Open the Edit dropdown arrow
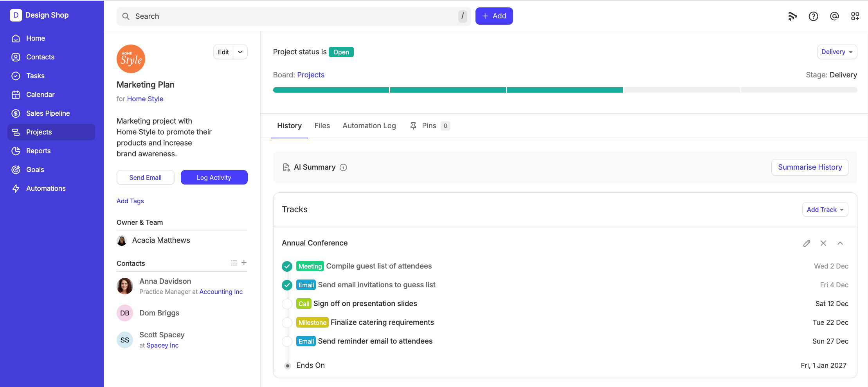 coord(240,52)
